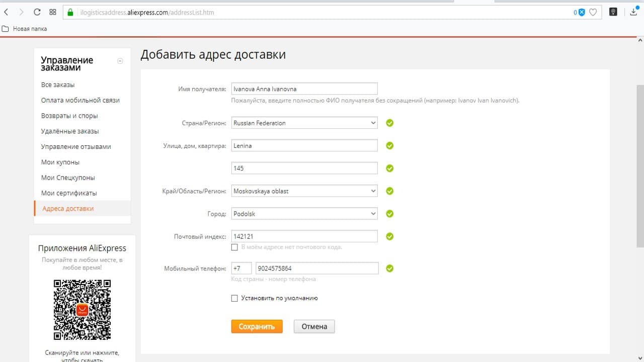Click the browser forward arrow
Screen dimensions: 644x362
(x=21, y=12)
